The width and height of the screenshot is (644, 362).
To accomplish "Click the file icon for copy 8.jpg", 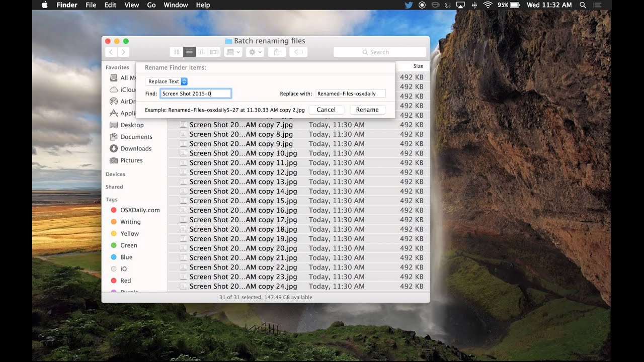I will click(183, 134).
